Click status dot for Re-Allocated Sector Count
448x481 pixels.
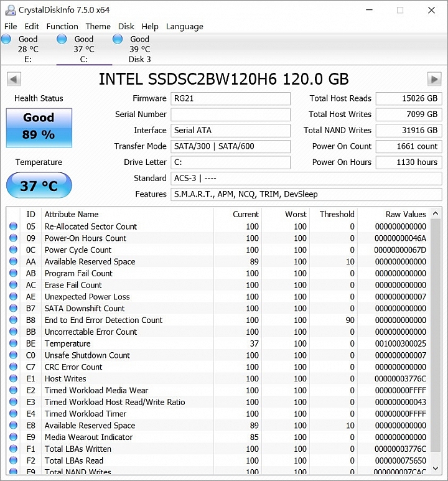[13, 226]
